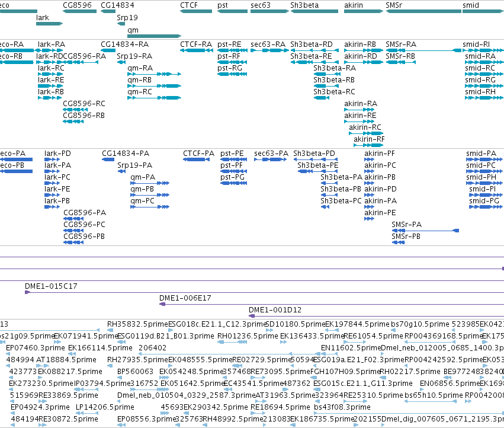Select EST BP560063

(135, 372)
